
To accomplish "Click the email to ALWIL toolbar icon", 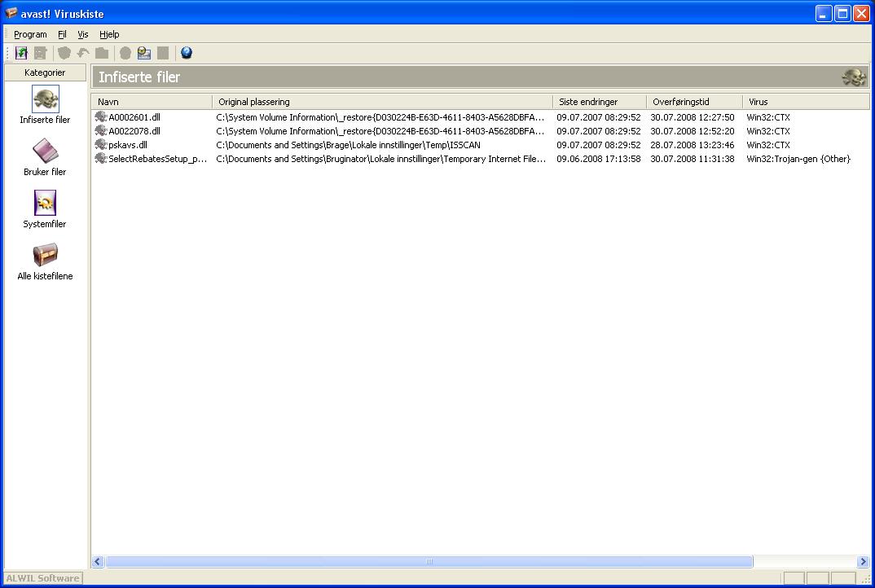I will [144, 53].
